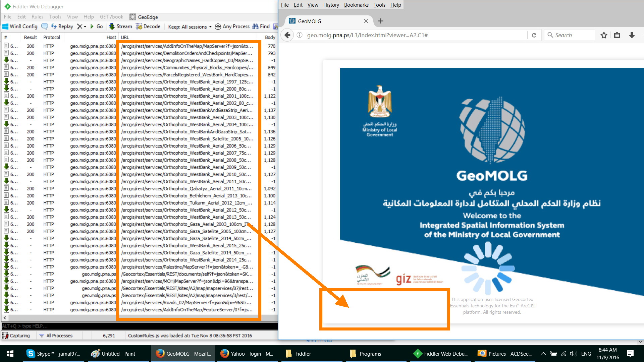Click the Firefox Search box
Screen dimensions: 644x362
[x=570, y=35]
